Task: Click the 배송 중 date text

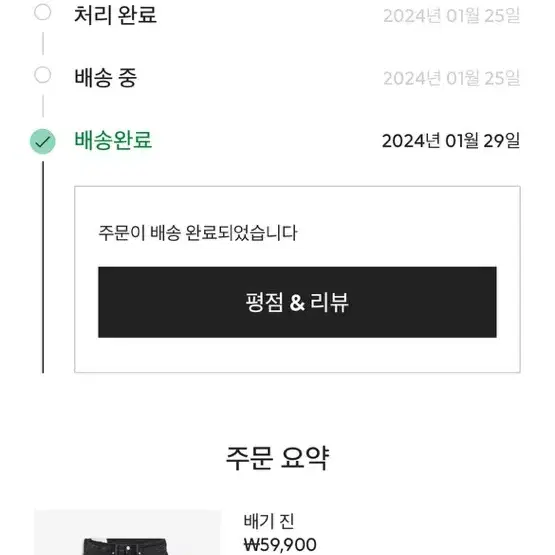Action: point(452,78)
